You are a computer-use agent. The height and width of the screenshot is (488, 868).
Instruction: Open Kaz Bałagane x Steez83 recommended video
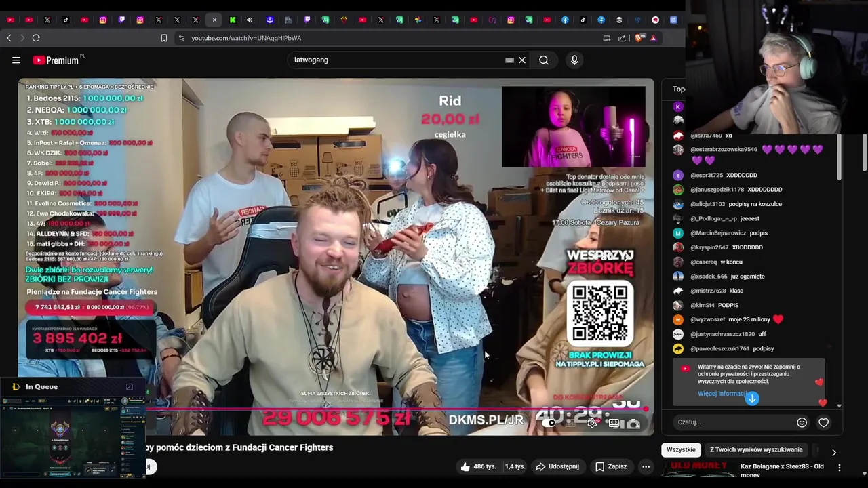click(782, 470)
